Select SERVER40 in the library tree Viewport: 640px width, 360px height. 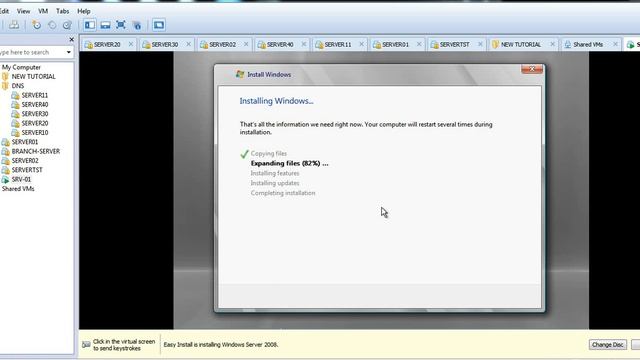point(35,104)
